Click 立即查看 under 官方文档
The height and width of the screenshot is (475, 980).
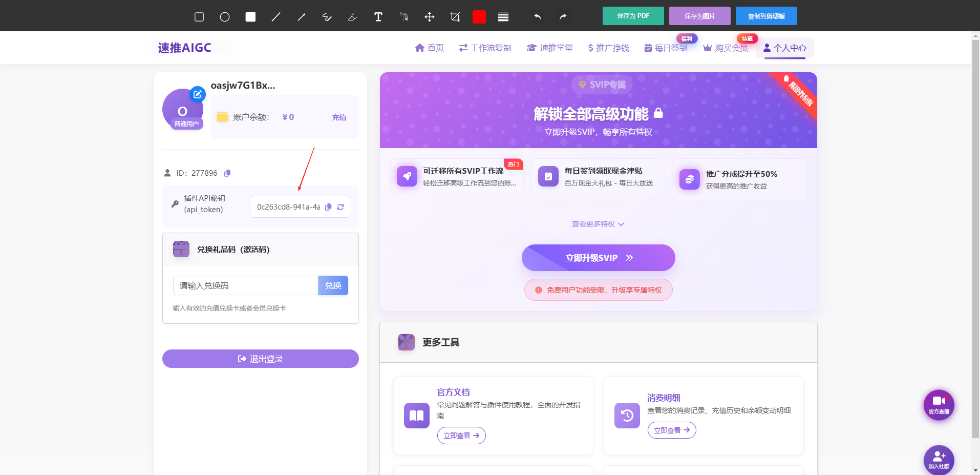(x=461, y=436)
